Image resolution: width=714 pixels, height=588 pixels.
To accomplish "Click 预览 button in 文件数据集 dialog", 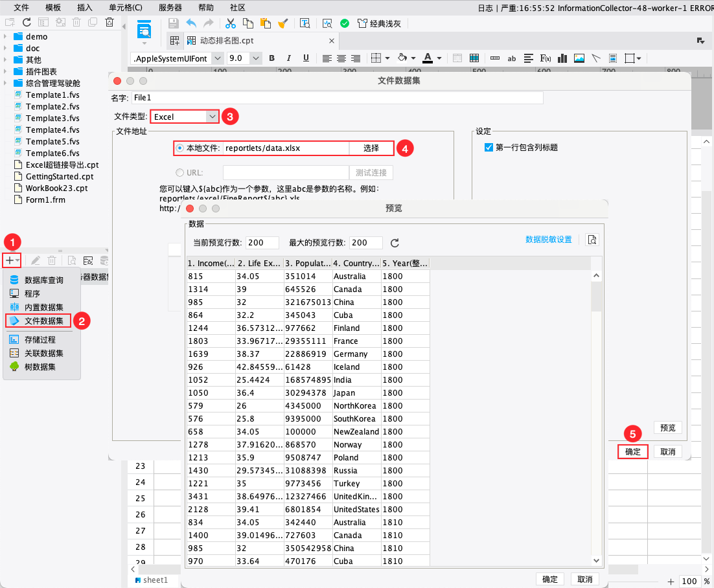I will pos(668,428).
